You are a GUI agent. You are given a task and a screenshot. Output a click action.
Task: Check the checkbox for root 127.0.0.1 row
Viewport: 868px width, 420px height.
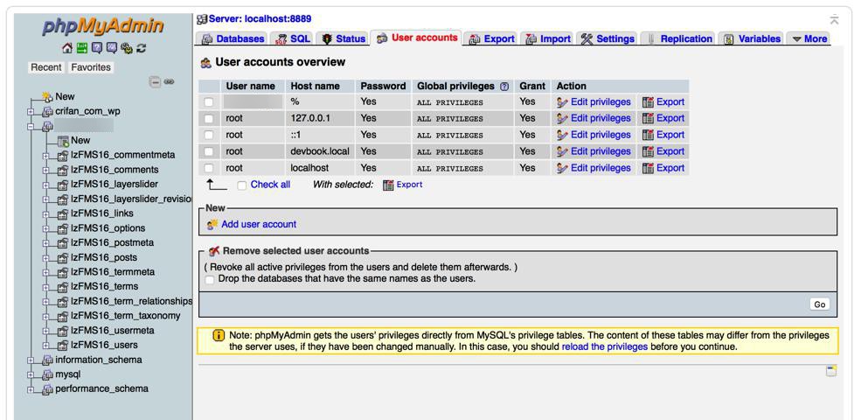coord(208,119)
